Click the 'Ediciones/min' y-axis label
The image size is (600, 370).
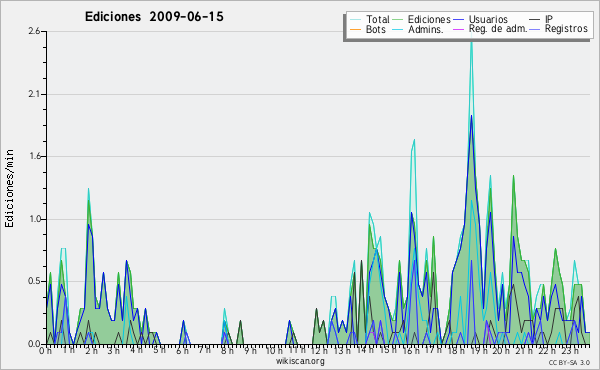coord(9,188)
